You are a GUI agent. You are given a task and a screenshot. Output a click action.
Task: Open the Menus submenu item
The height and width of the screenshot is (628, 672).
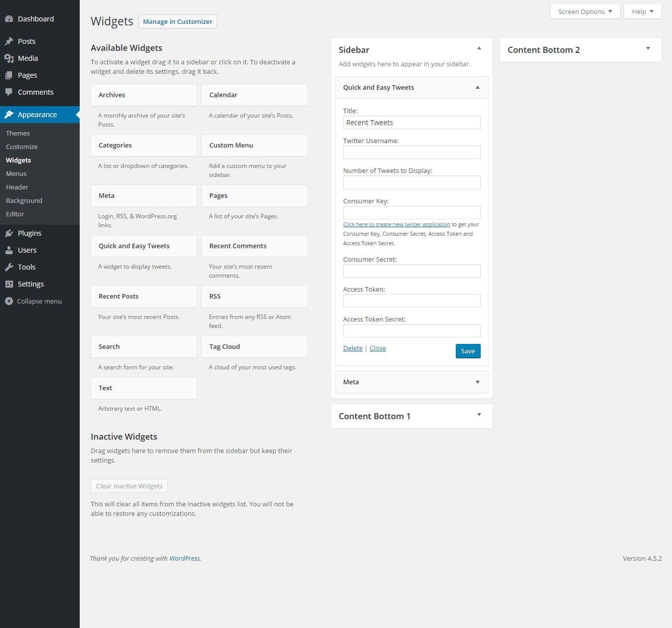click(x=16, y=173)
